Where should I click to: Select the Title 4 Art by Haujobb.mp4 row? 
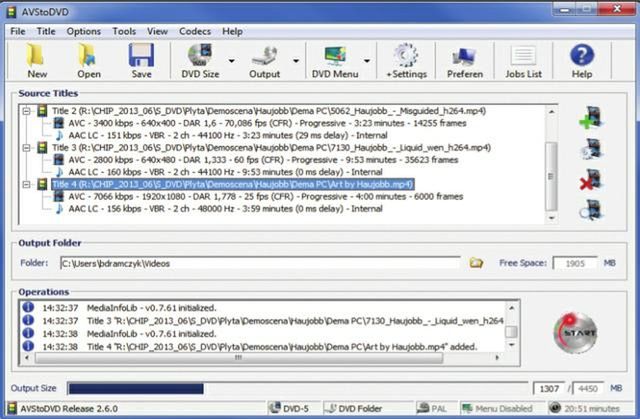point(233,184)
